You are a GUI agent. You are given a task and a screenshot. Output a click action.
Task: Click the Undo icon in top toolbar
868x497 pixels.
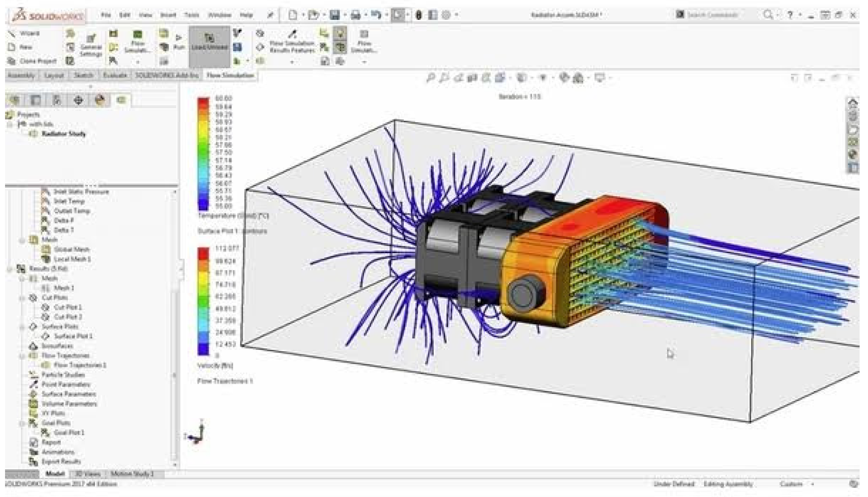[x=376, y=15]
